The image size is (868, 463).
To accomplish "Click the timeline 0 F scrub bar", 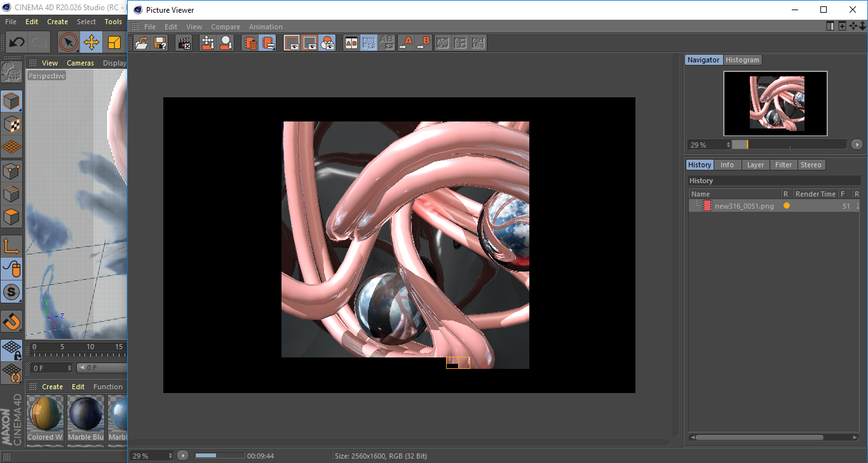I will tap(102, 368).
